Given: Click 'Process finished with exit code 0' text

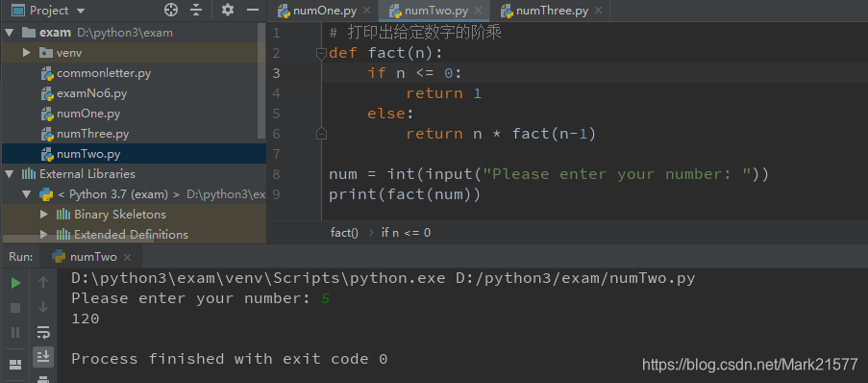Looking at the screenshot, I should click(229, 359).
